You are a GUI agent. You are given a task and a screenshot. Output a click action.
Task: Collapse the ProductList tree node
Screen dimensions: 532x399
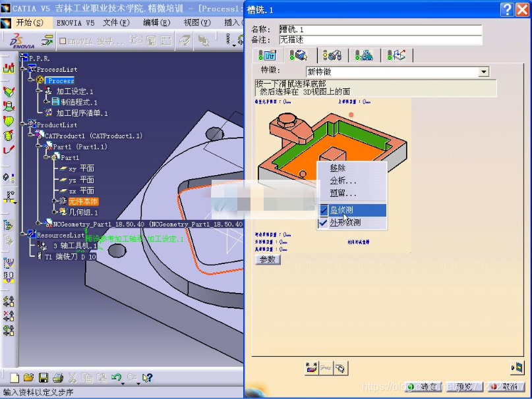23,124
